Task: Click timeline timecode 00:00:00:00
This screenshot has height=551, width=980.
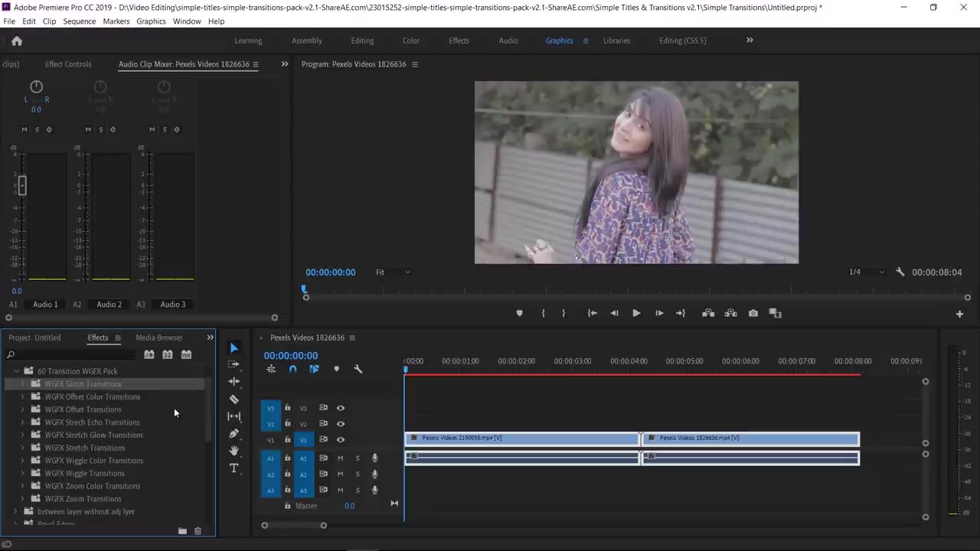Action: (291, 356)
